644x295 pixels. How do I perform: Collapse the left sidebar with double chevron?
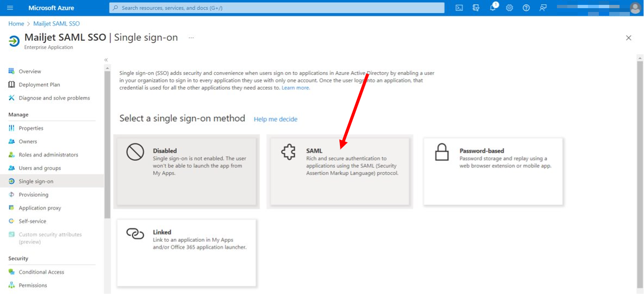pyautogui.click(x=106, y=60)
